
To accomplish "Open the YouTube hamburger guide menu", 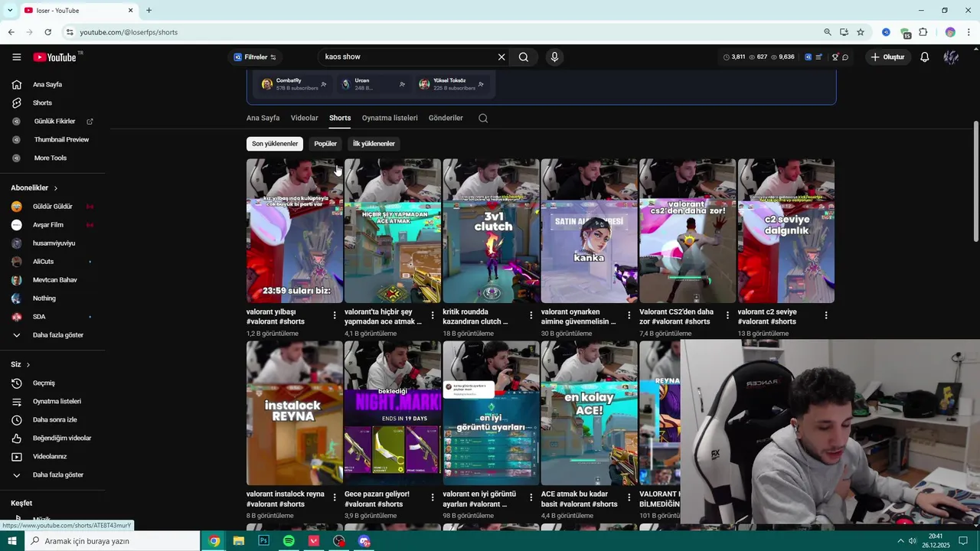I will coord(16,57).
